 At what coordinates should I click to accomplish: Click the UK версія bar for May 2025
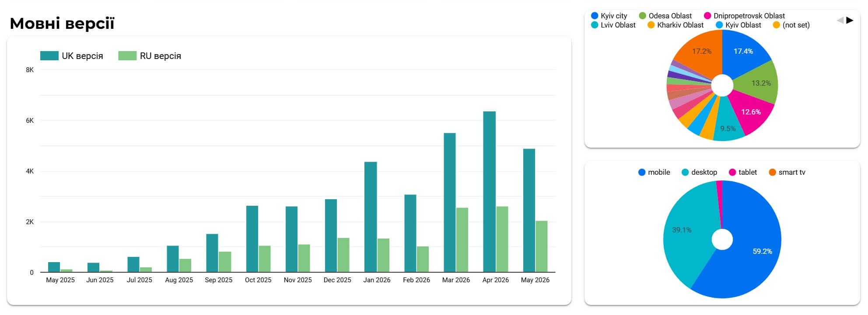point(54,267)
